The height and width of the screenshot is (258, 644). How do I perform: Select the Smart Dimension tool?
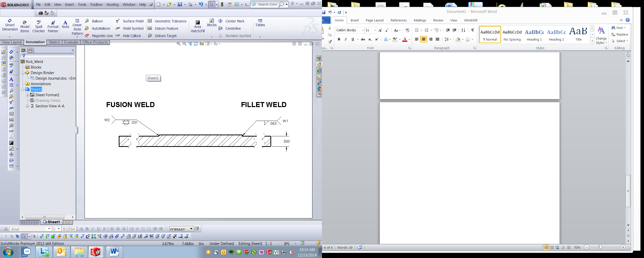[x=10, y=25]
